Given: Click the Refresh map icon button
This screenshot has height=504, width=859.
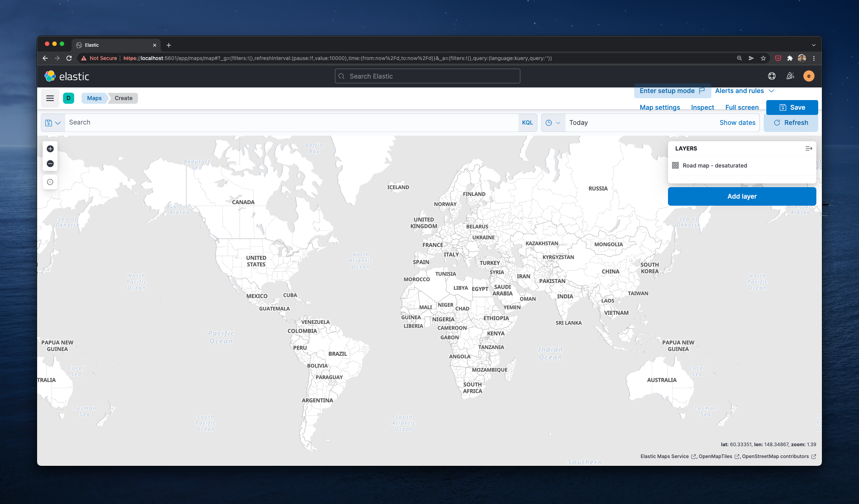Looking at the screenshot, I should [x=776, y=122].
